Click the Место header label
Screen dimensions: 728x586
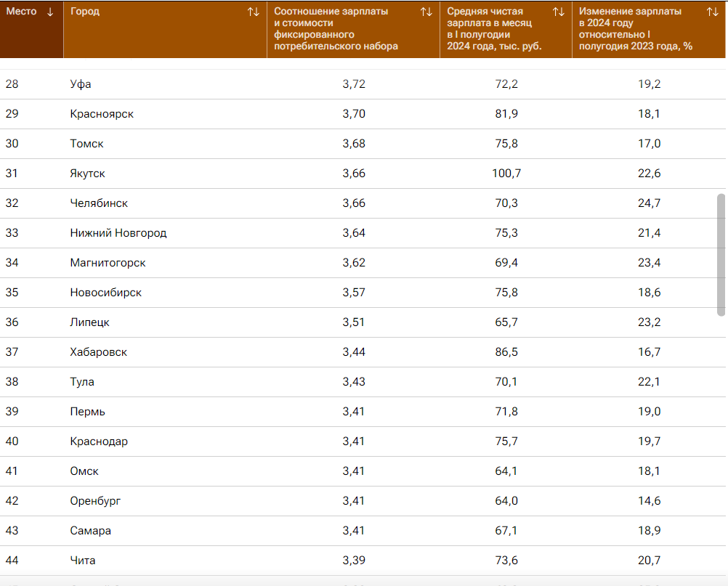pos(21,12)
